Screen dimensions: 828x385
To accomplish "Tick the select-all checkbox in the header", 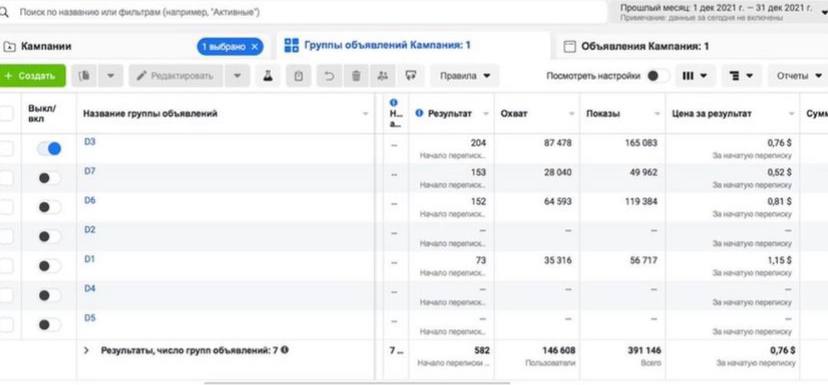I will click(5, 113).
